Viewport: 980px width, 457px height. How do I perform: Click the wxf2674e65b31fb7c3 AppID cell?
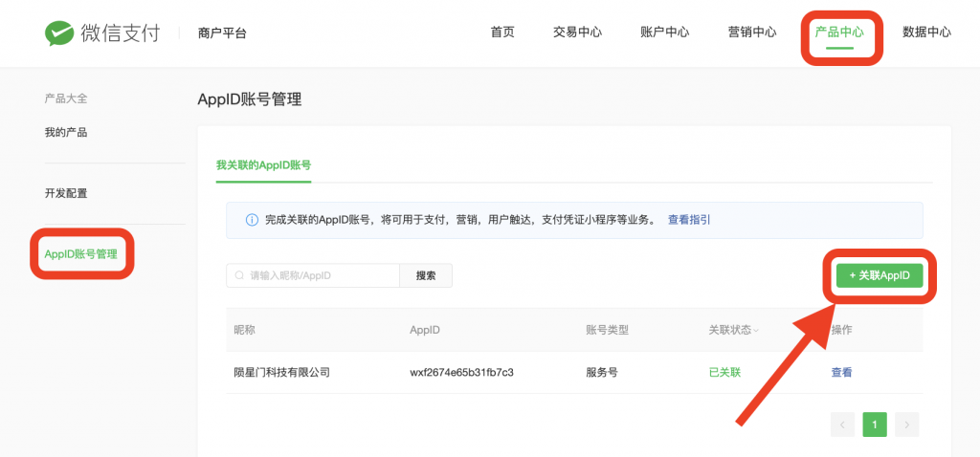[x=462, y=373]
